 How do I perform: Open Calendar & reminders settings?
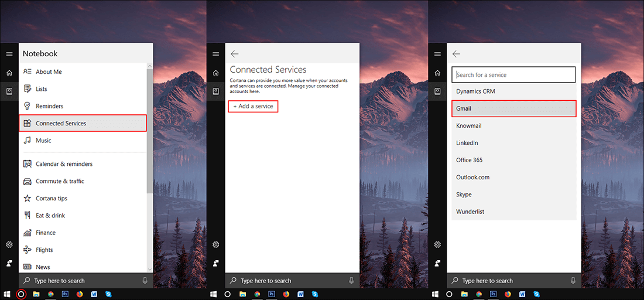coord(83,164)
